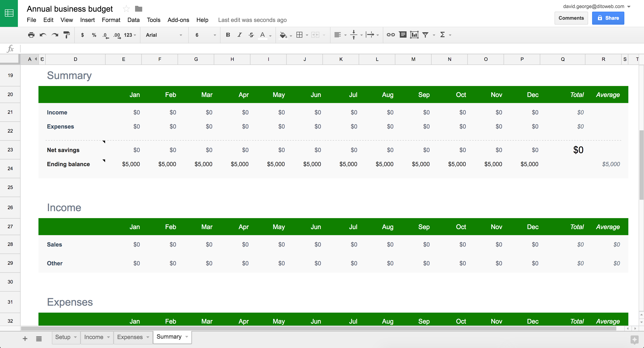
Task: Click the font size dropdown
Action: click(x=205, y=35)
